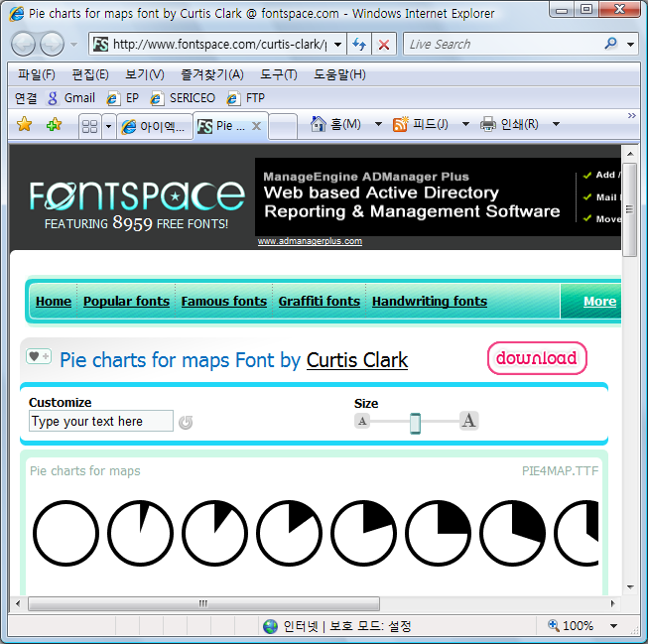This screenshot has height=644, width=648.
Task: Close the Pie ... tab
Action: coord(256,126)
